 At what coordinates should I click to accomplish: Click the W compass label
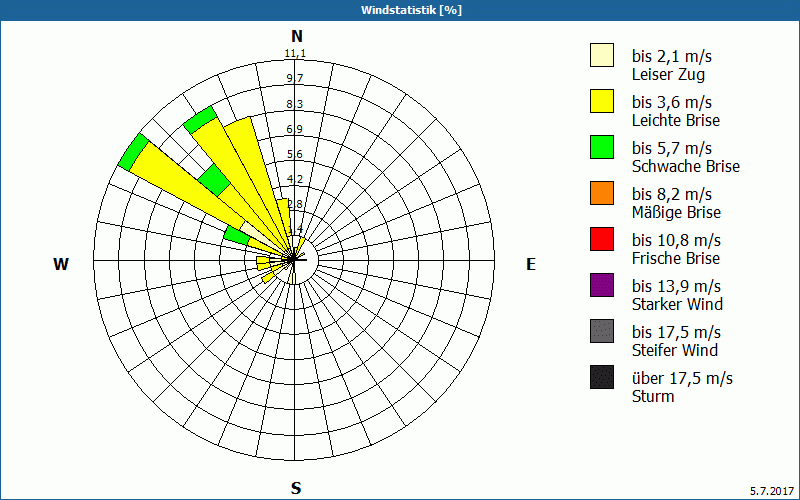(x=61, y=264)
